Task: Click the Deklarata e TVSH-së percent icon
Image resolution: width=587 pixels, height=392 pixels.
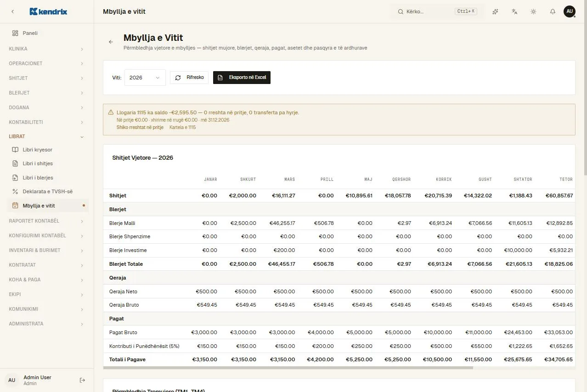Action: [15, 191]
